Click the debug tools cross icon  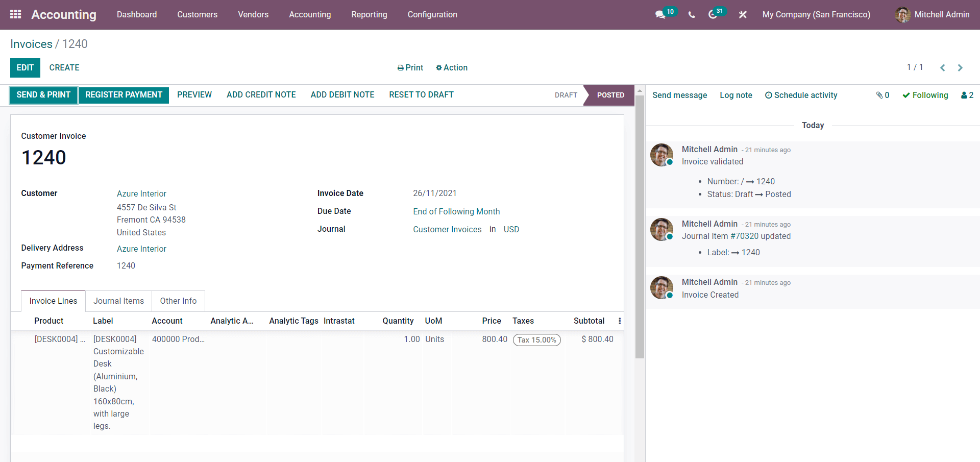(743, 15)
